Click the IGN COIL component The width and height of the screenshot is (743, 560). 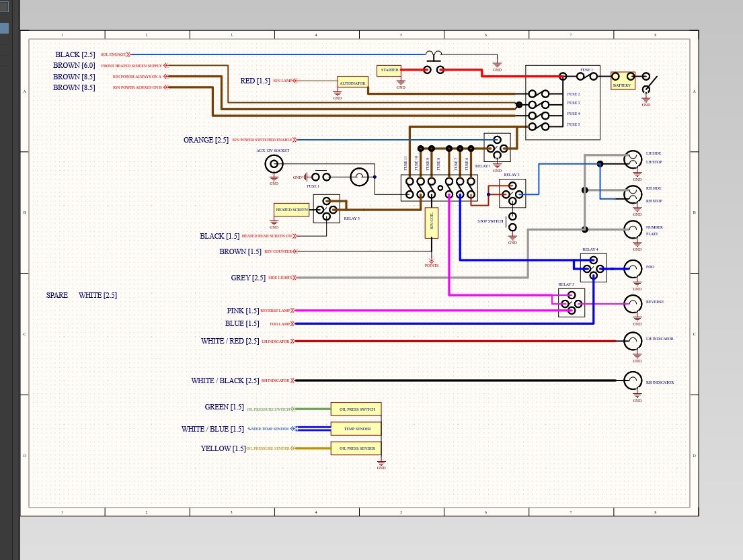coord(431,223)
